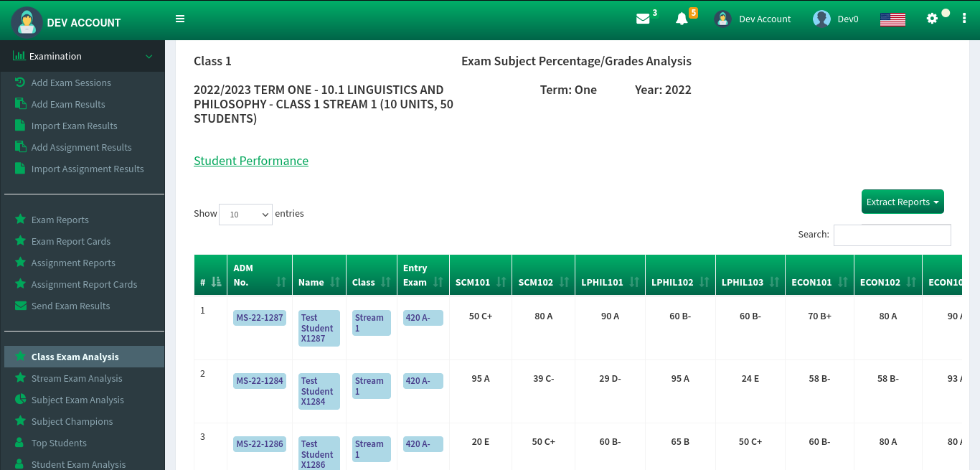
Task: Toggle the hamburger sidebar menu icon
Action: pos(180,19)
